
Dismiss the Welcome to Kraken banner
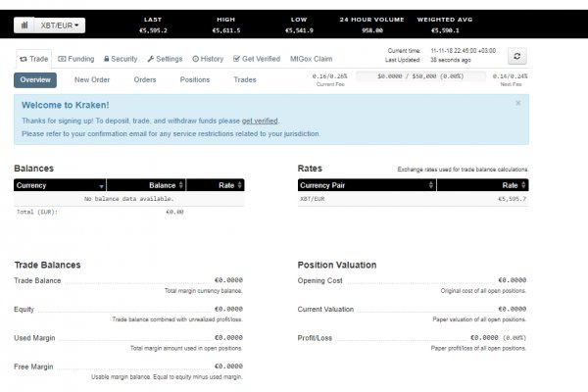(518, 103)
